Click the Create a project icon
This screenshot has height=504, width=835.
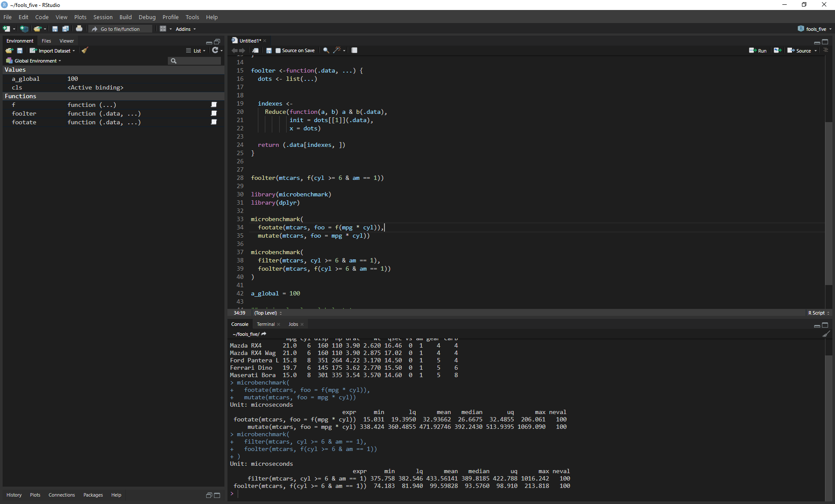click(24, 29)
